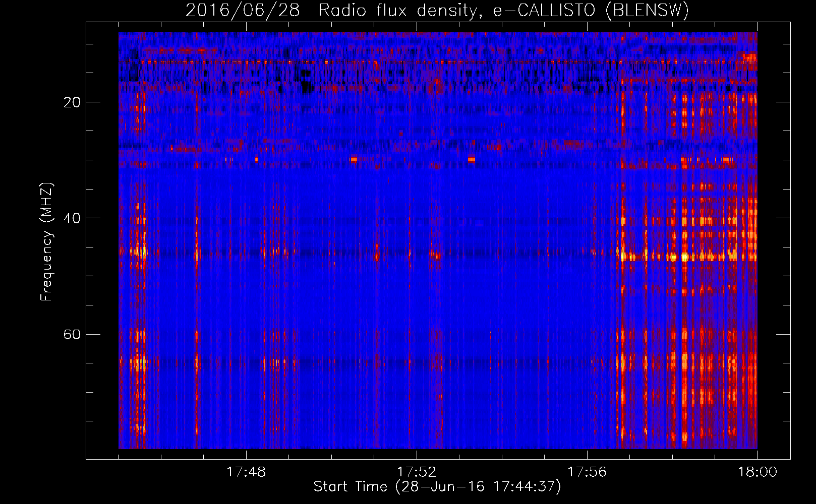The image size is (816, 504).
Task: Click the 'Start Time (28-Jun-16 17:44:37)' label
Action: [437, 487]
